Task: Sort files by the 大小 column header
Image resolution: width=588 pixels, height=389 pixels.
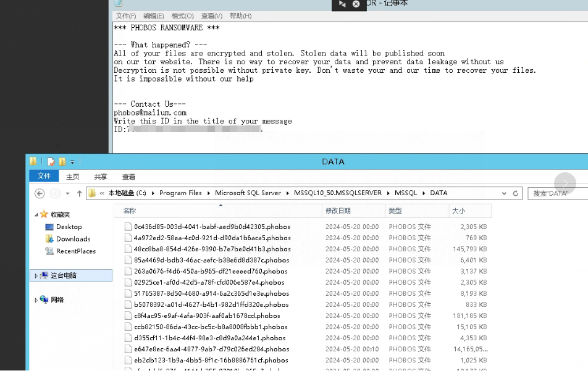Action: (459, 211)
